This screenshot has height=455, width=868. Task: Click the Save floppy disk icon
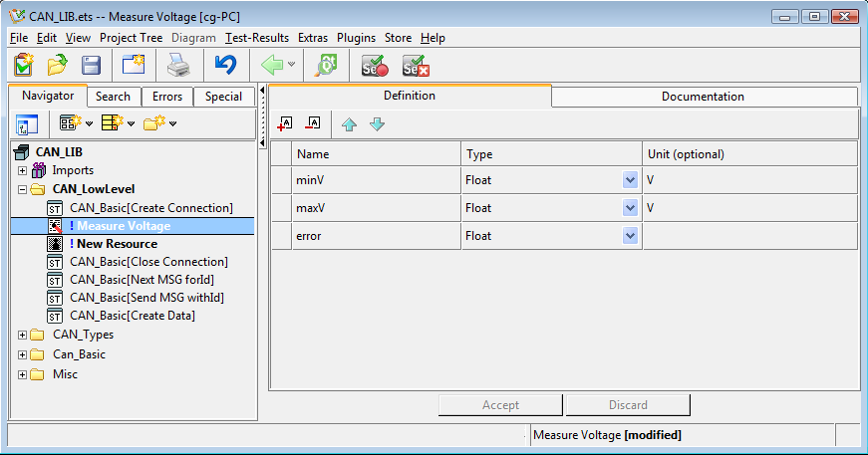coord(91,66)
